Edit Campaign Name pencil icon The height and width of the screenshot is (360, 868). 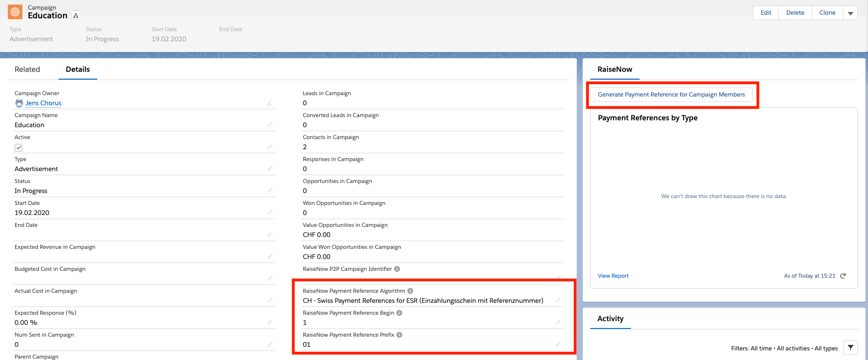pos(270,124)
